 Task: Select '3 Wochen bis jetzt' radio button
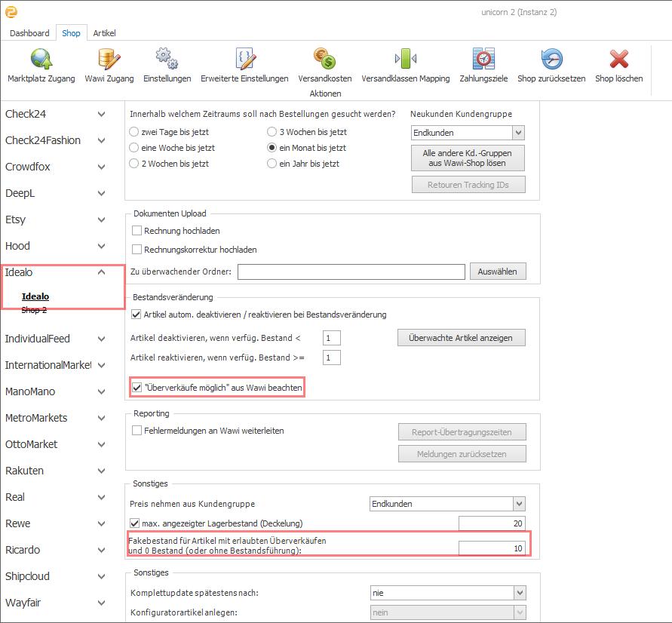(272, 132)
